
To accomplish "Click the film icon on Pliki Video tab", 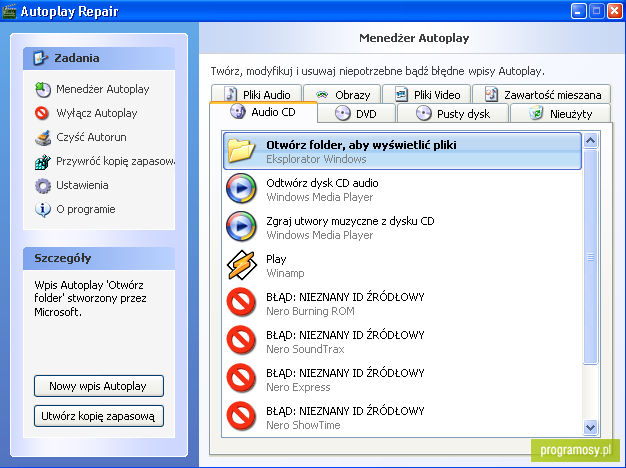I will (401, 94).
